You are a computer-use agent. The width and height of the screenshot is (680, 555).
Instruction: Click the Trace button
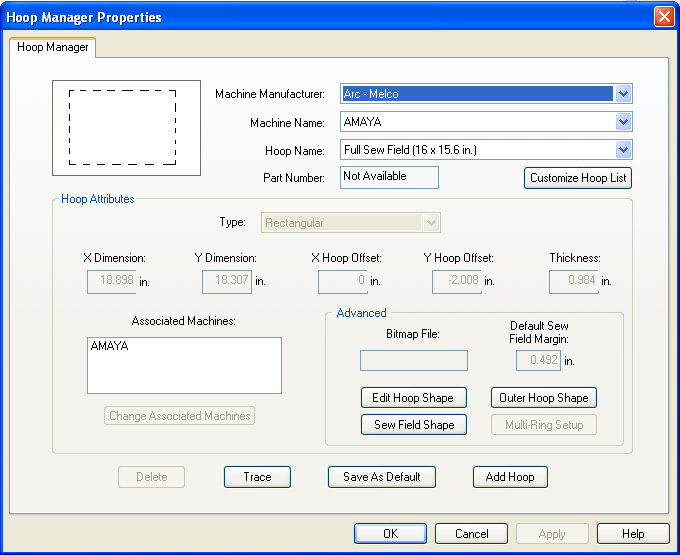pyautogui.click(x=257, y=477)
